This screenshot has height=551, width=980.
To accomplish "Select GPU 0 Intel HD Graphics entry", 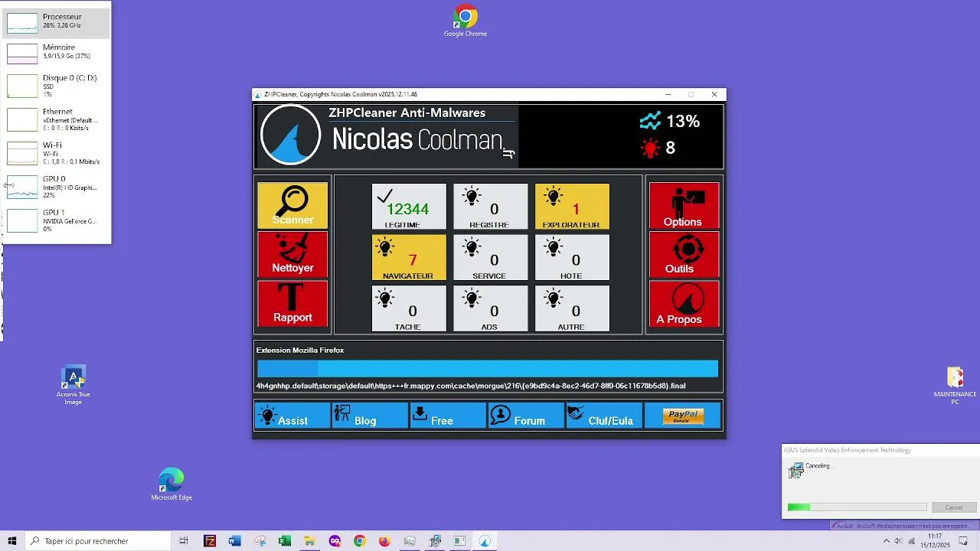I will pyautogui.click(x=57, y=187).
